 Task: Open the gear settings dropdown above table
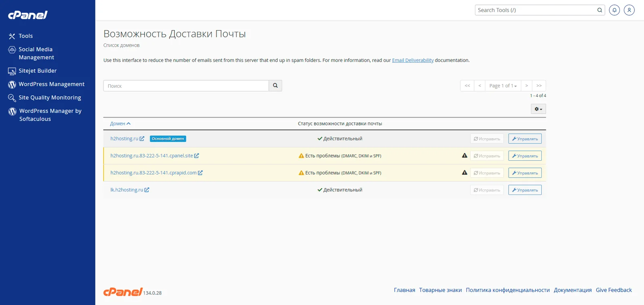click(x=539, y=109)
